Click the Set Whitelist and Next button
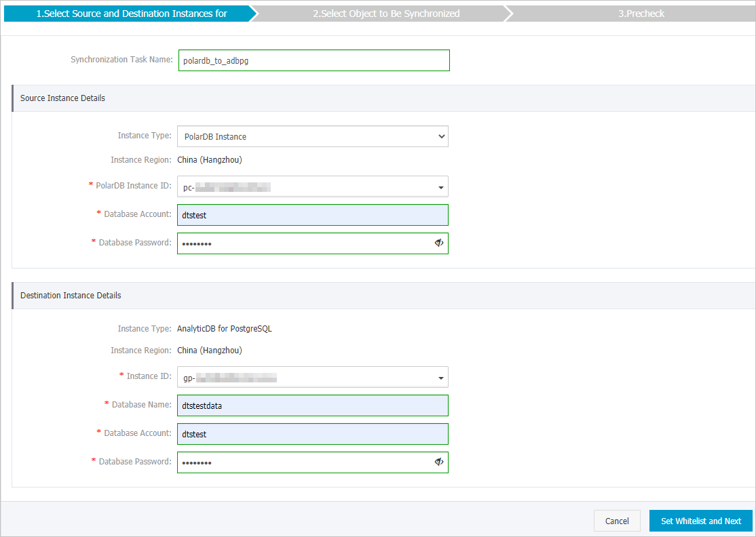Viewport: 756px width, 537px height. click(x=701, y=521)
